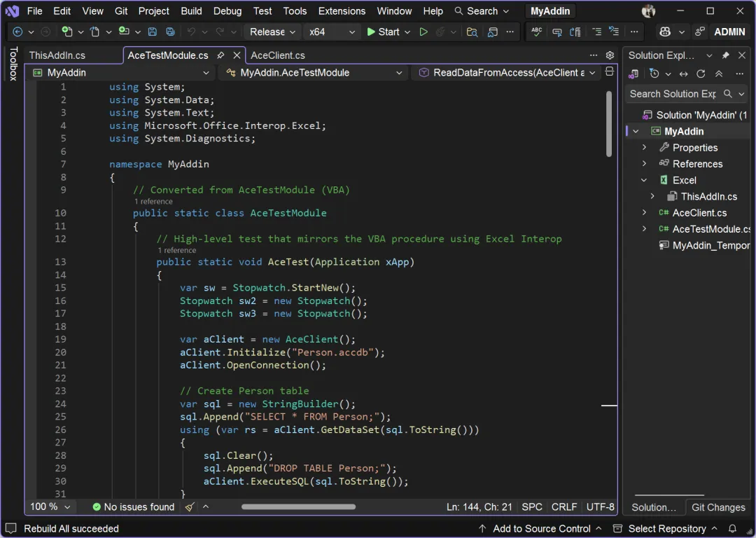
Task: Toggle the editor split window handle
Action: click(x=610, y=72)
